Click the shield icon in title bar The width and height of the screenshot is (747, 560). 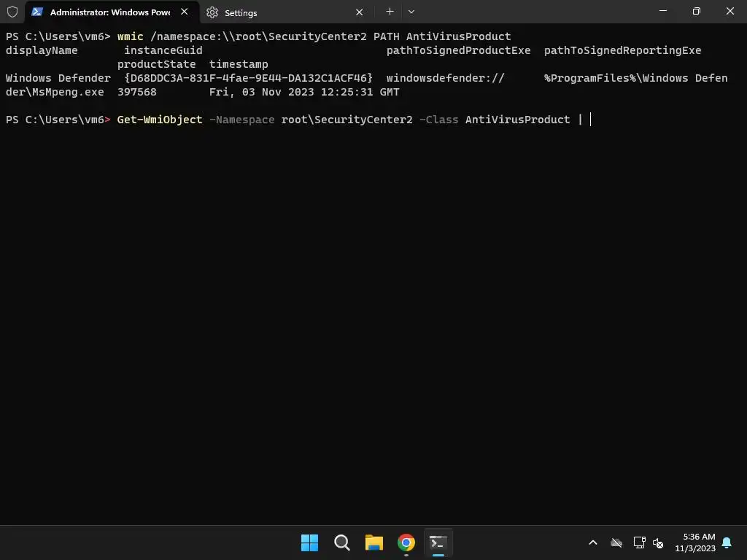pyautogui.click(x=12, y=12)
